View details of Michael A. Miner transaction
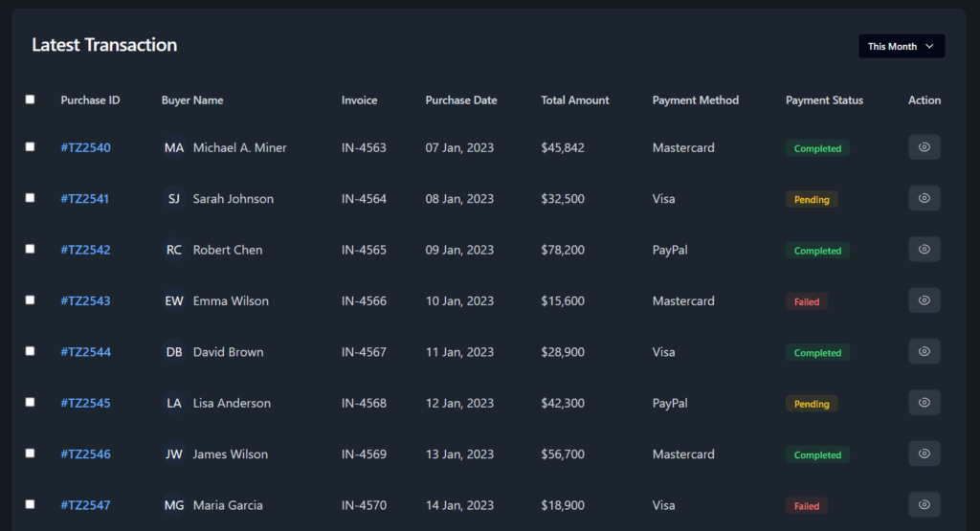The width and height of the screenshot is (980, 531). pos(924,147)
